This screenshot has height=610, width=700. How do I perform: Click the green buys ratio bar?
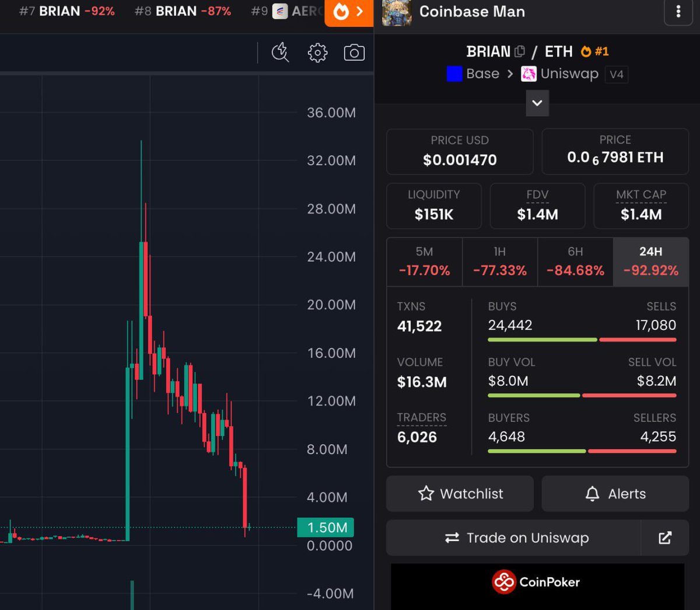[542, 340]
